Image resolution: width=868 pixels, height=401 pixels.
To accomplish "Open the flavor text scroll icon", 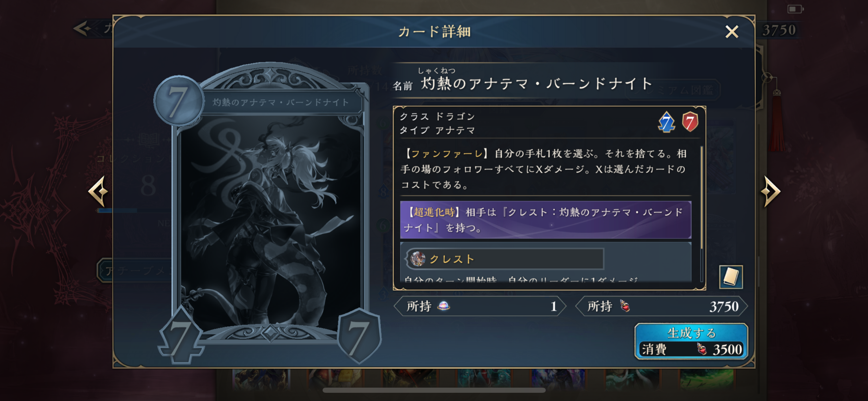I will 731,277.
